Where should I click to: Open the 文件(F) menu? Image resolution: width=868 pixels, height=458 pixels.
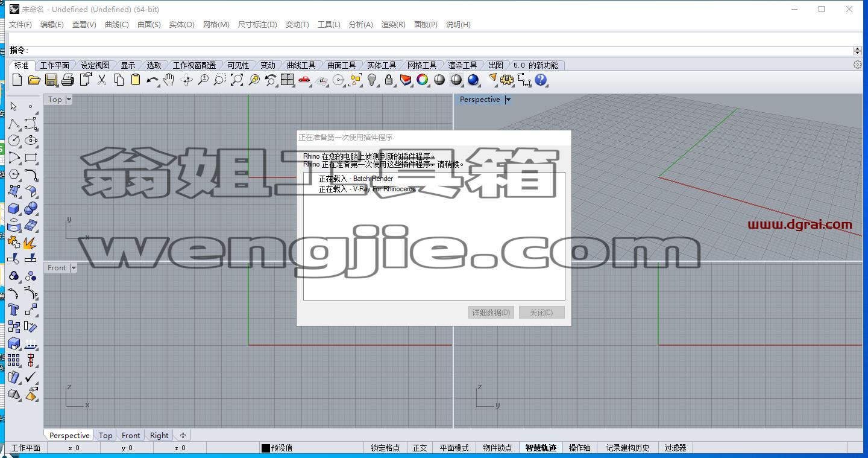[x=20, y=24]
